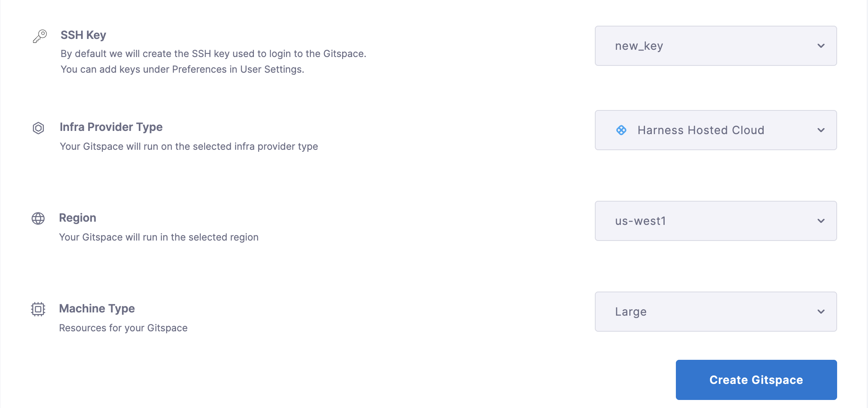
Task: Click the 'SSH Key' heading
Action: (83, 35)
